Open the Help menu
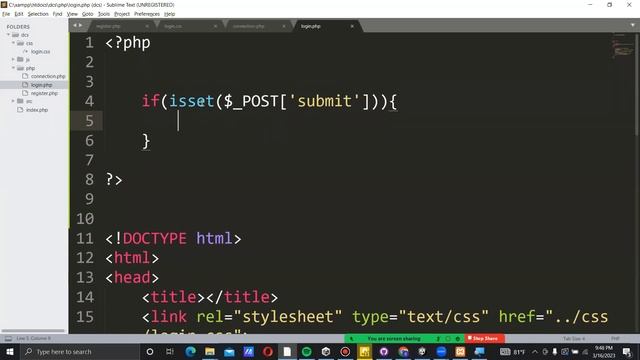Image resolution: width=640 pixels, height=360 pixels. [x=169, y=14]
